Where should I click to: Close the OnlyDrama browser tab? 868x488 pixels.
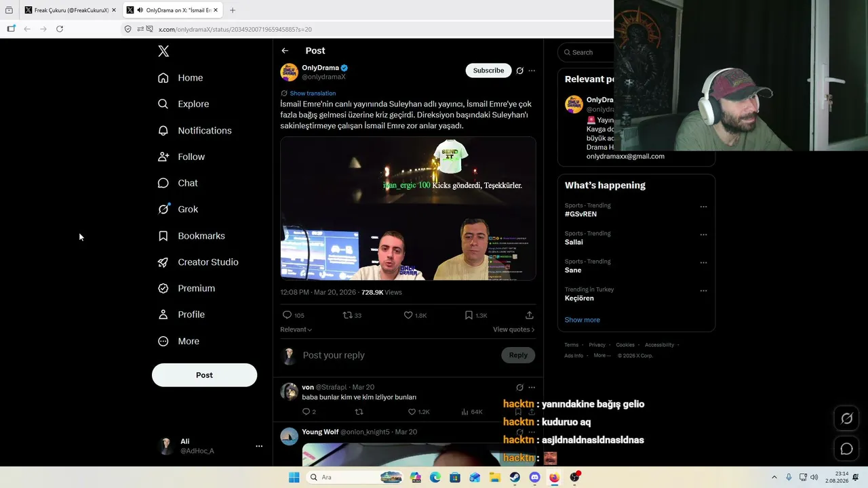point(216,10)
